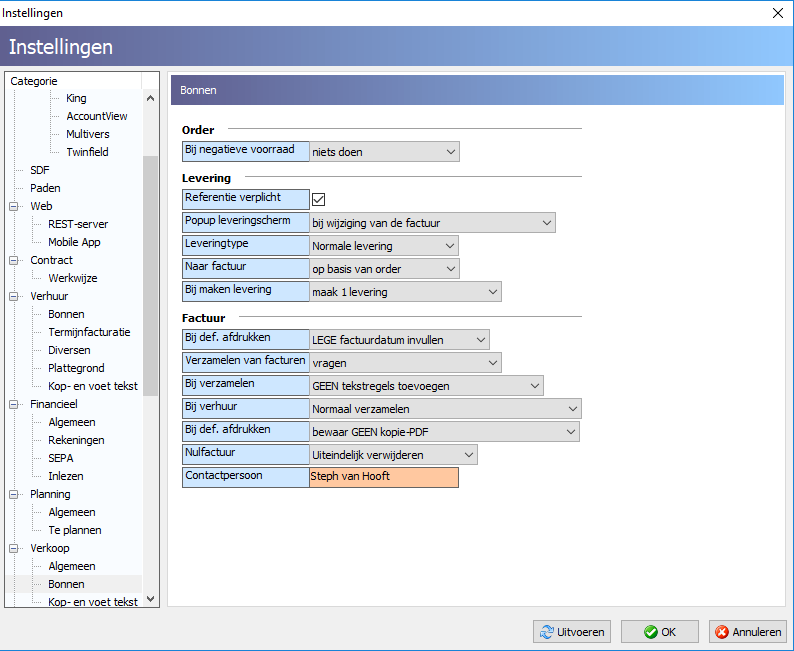The width and height of the screenshot is (794, 651).
Task: Select the Planning category
Action: (50, 494)
